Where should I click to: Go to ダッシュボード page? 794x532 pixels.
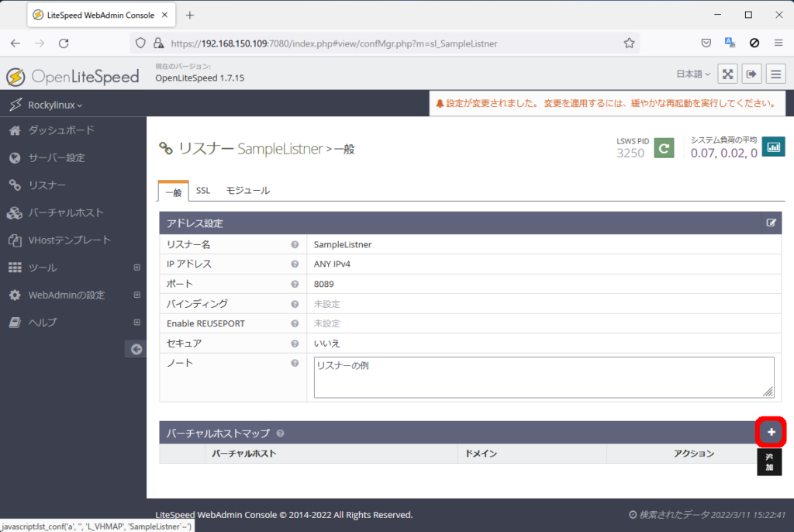[61, 130]
